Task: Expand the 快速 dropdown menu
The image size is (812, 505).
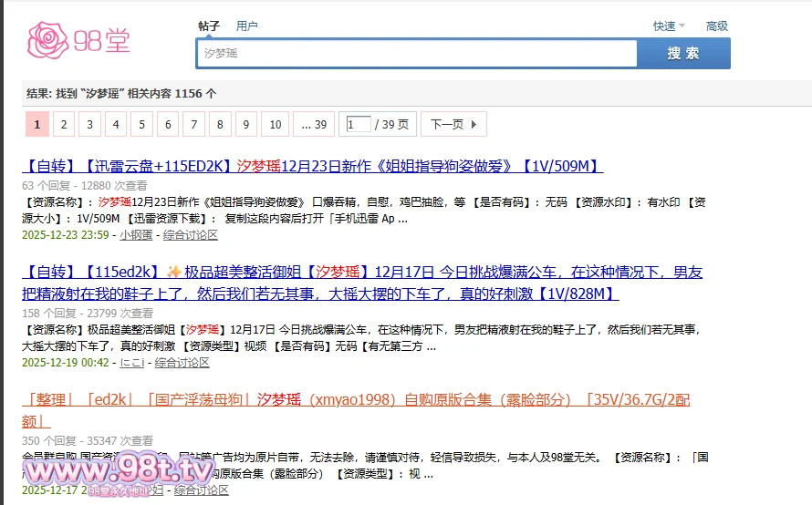Action: click(x=668, y=26)
